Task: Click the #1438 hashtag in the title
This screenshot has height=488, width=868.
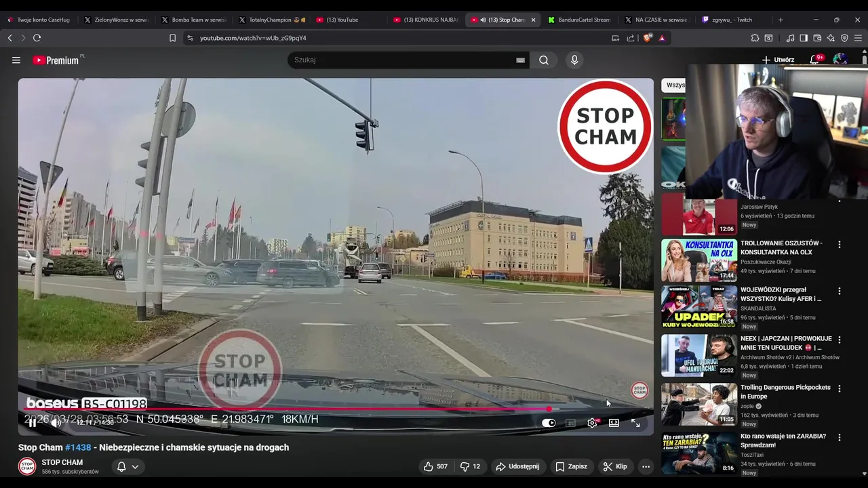Action: 78,447
